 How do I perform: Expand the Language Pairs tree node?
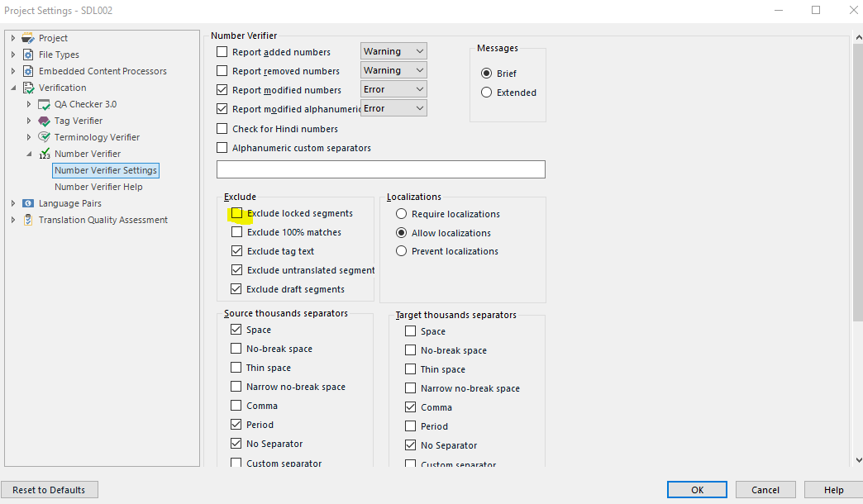point(13,203)
